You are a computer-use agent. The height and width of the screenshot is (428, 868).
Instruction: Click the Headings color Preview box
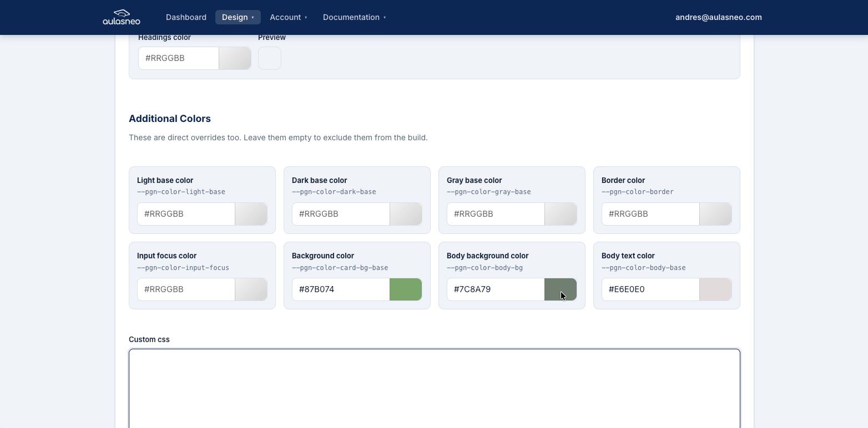pyautogui.click(x=270, y=58)
